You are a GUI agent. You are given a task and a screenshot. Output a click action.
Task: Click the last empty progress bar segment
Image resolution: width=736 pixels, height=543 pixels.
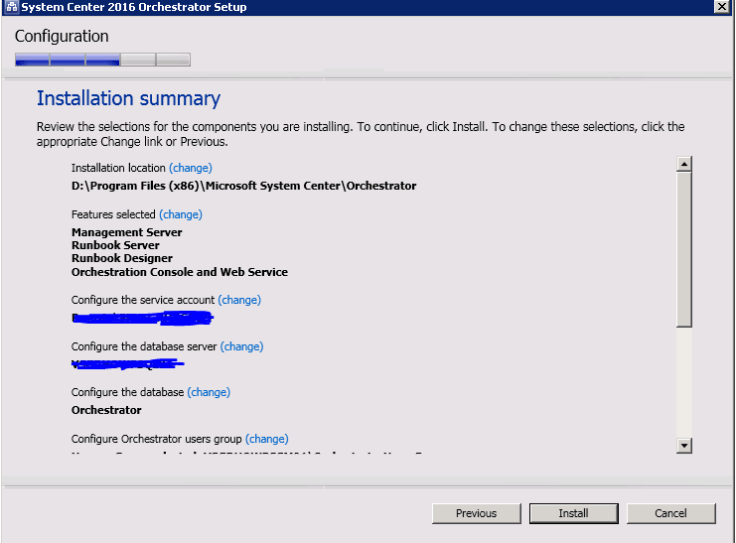(173, 60)
